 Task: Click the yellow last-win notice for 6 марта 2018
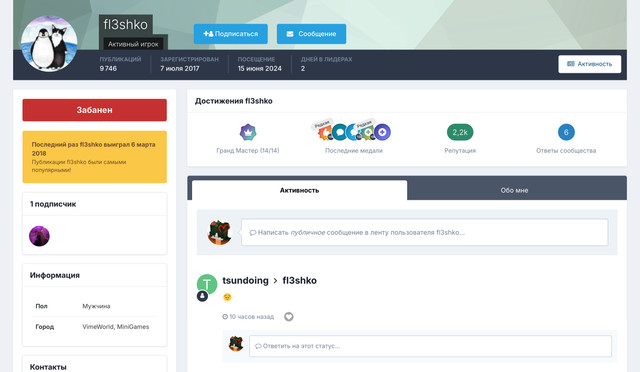[95, 157]
